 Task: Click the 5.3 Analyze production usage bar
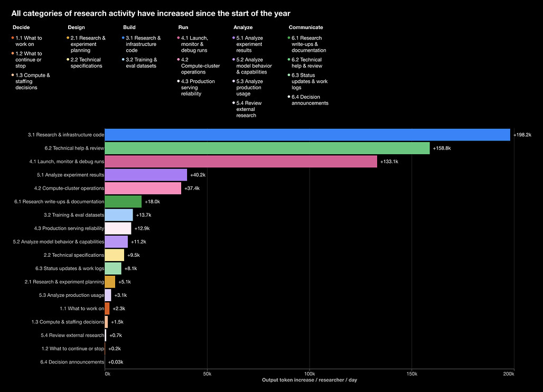tap(108, 295)
